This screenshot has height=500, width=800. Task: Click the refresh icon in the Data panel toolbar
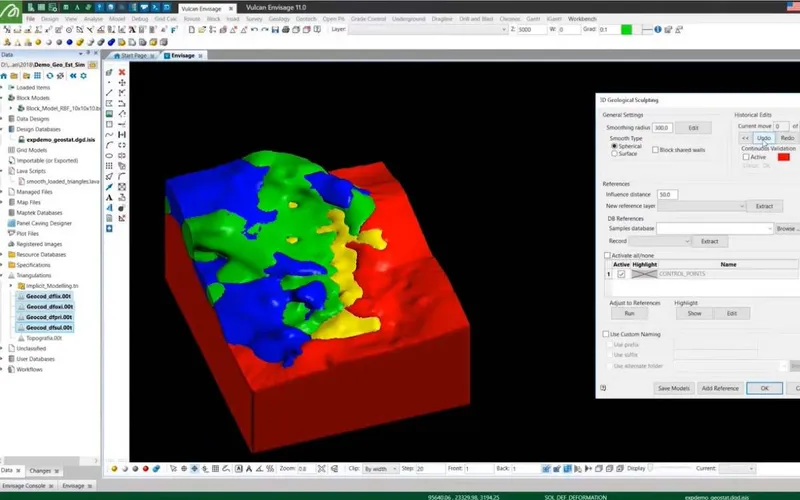tap(49, 76)
